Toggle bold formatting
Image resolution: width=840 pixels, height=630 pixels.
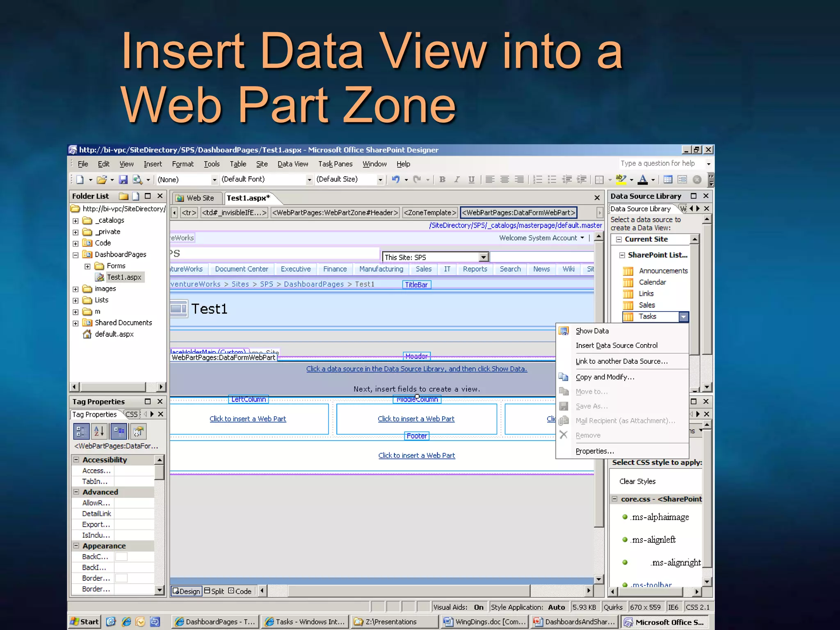click(442, 180)
